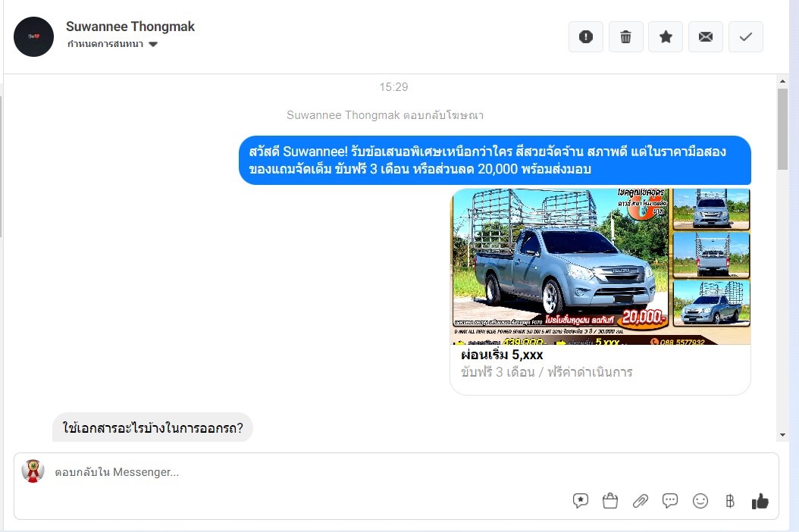Mark conversation done with checkmark icon
This screenshot has height=532, width=799.
click(745, 36)
